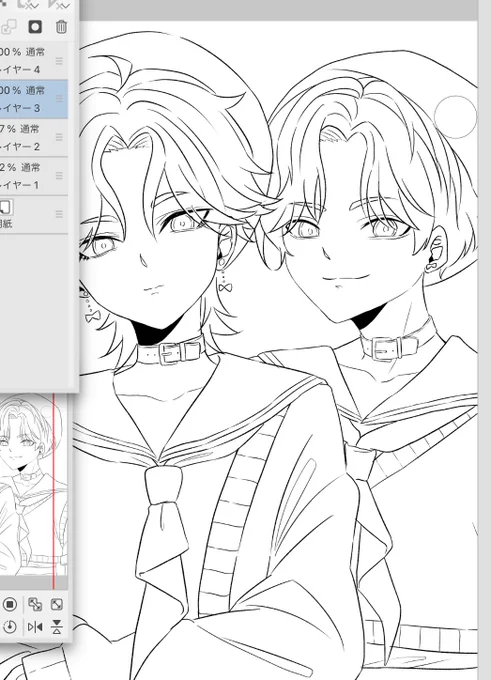Click the paper layer thumbnail
This screenshot has width=491, height=680.
[x=7, y=207]
